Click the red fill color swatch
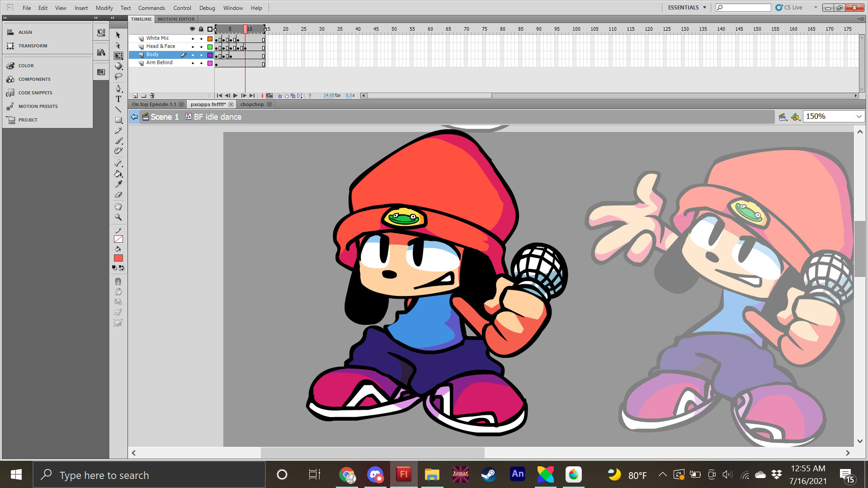This screenshot has width=868, height=488. pos(118,258)
